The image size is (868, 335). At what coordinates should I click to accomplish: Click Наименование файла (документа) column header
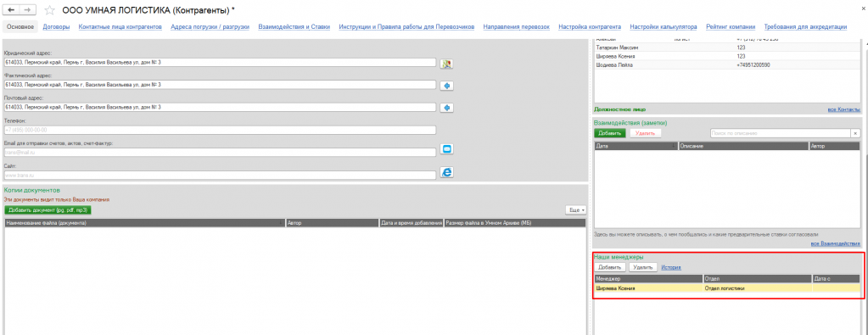[144, 223]
